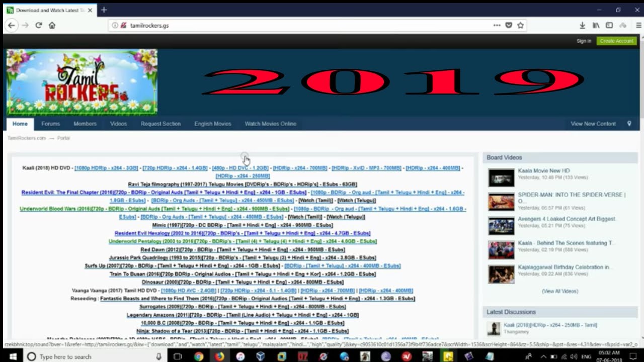Open Ravi Teja filmography link

coord(243,185)
